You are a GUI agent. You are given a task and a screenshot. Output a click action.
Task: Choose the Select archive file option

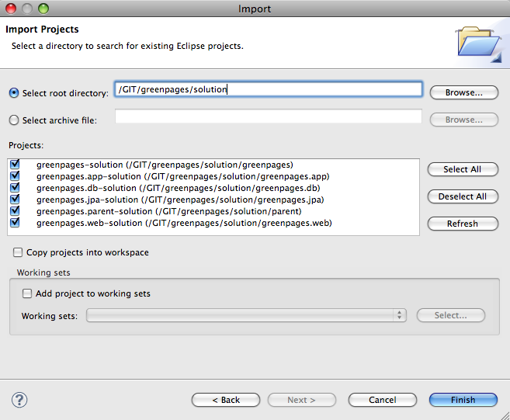tap(14, 120)
